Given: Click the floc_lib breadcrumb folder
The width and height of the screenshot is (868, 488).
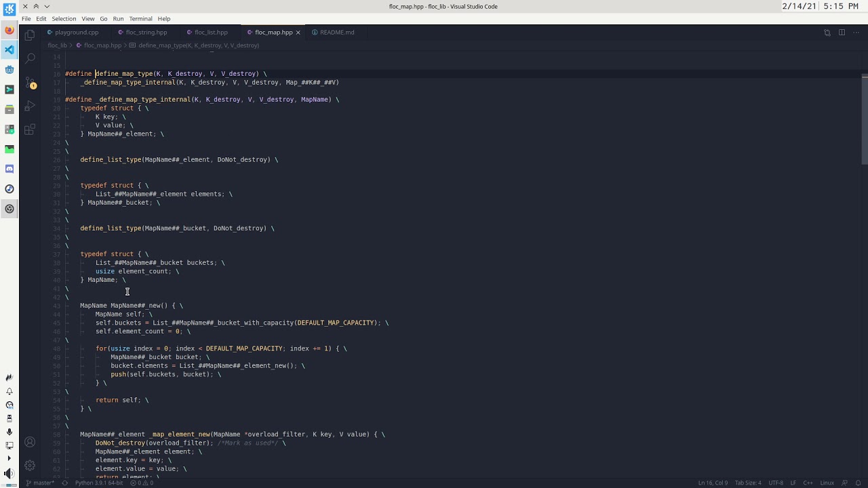Looking at the screenshot, I should [57, 45].
